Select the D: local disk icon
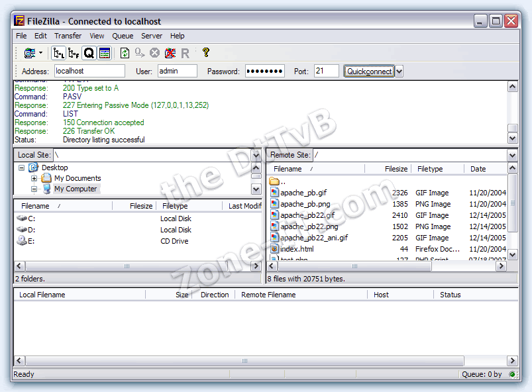Image resolution: width=532 pixels, height=392 pixels. 22,230
